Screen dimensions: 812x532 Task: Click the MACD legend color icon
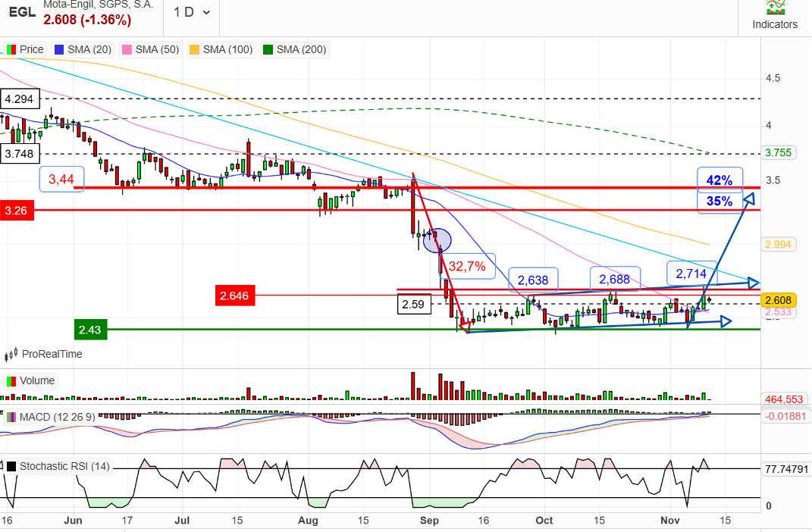click(x=11, y=417)
